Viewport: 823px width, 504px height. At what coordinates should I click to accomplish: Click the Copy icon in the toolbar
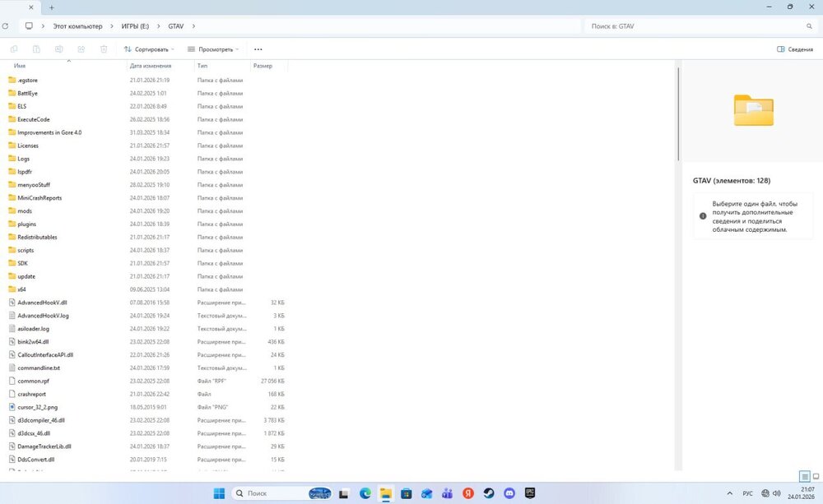[35, 49]
